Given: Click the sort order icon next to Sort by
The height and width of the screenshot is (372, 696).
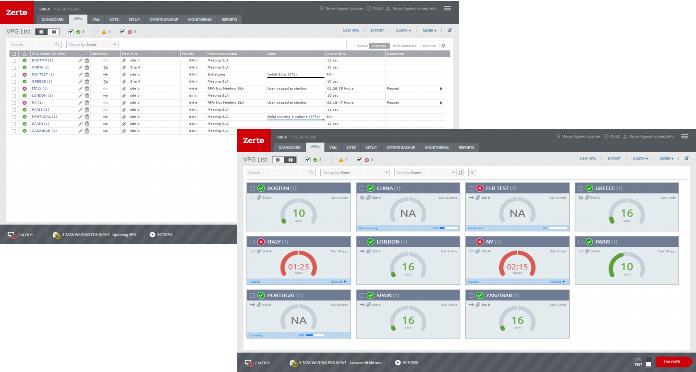Looking at the screenshot, I should 460,172.
